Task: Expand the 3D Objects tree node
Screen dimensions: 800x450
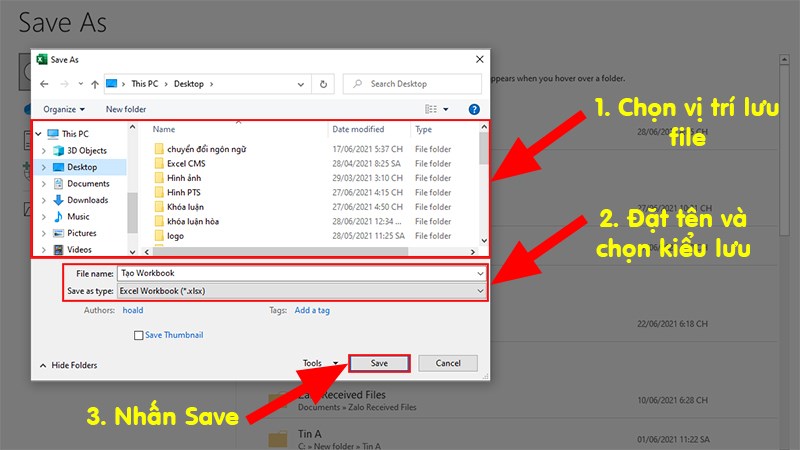Action: (44, 151)
